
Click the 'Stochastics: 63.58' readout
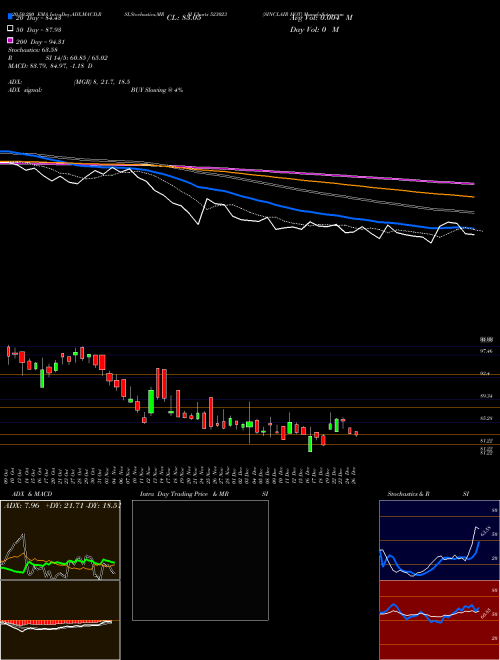[33, 50]
